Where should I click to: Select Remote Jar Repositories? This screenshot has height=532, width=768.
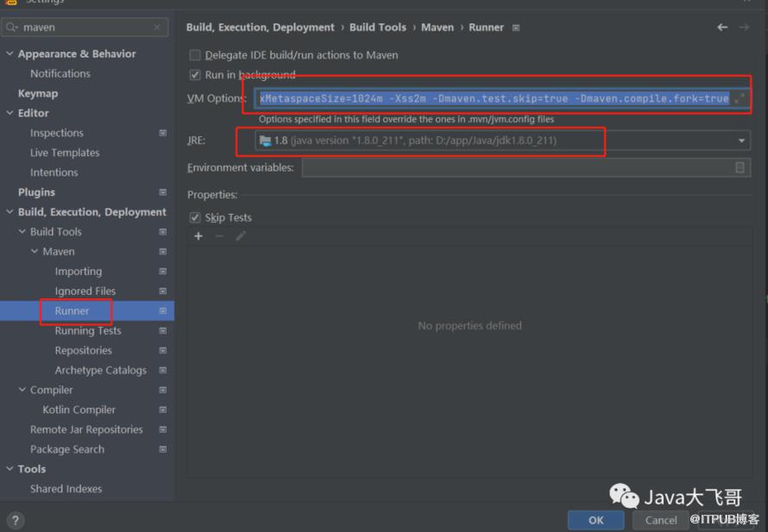click(x=86, y=429)
